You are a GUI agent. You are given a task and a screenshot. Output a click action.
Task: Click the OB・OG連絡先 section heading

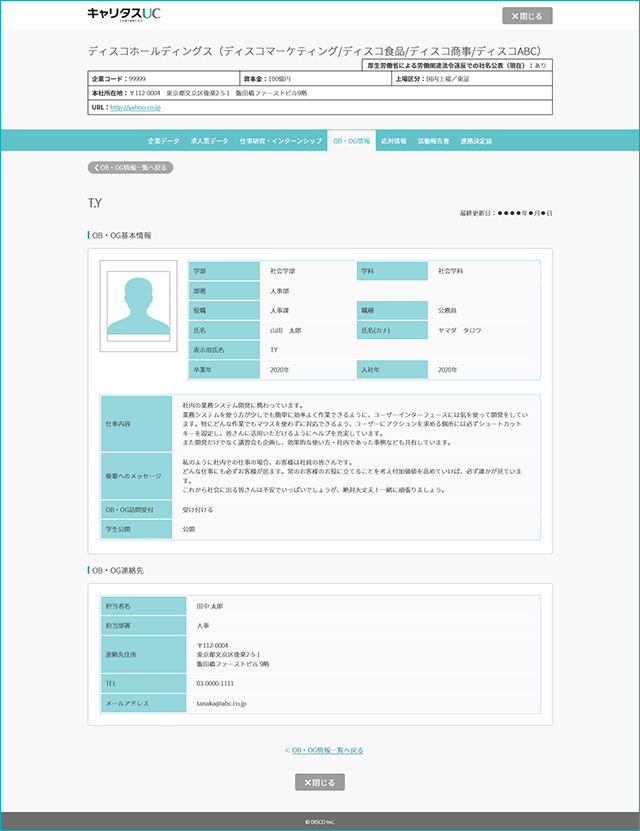tap(118, 571)
